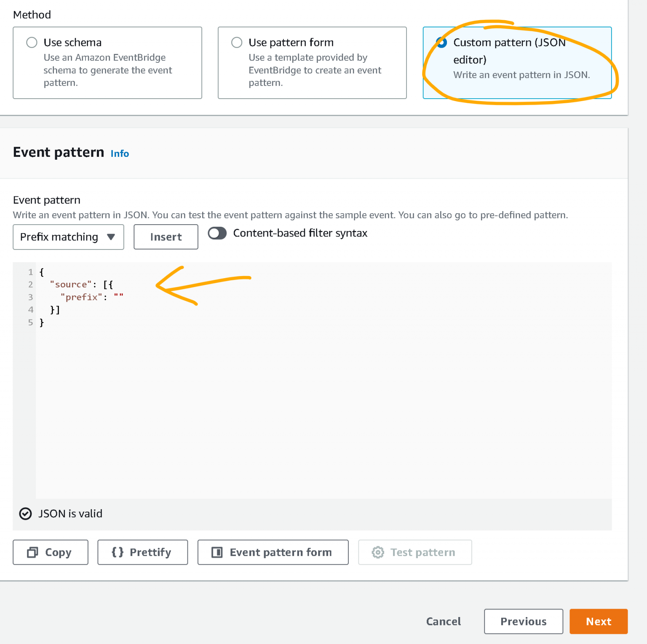Open the Event pattern form view
The height and width of the screenshot is (644, 647).
[273, 552]
